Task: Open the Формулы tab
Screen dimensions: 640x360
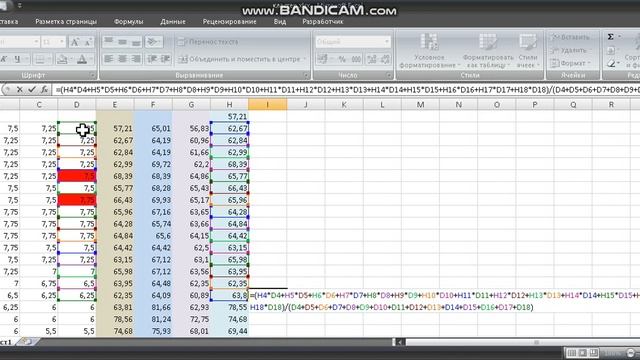Action: point(129,22)
